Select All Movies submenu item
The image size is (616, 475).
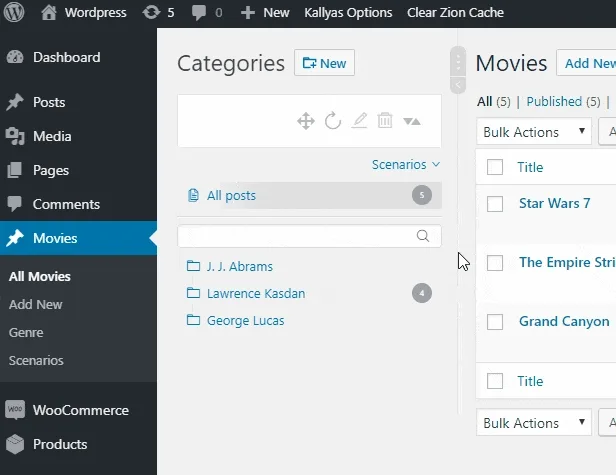pos(40,277)
